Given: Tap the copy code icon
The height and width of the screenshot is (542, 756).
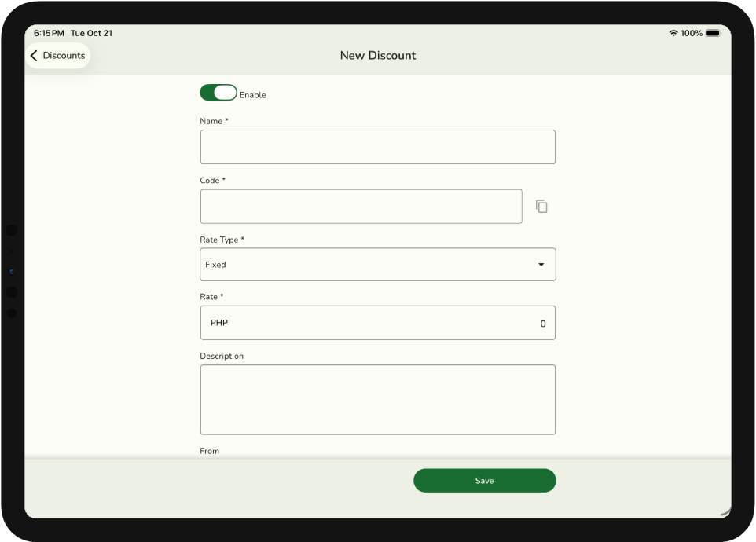Looking at the screenshot, I should (x=541, y=207).
